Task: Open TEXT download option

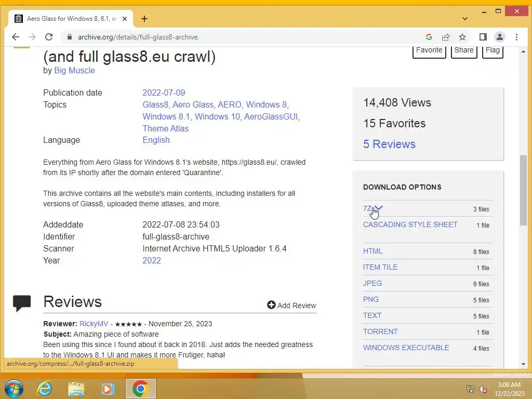Action: tap(372, 315)
